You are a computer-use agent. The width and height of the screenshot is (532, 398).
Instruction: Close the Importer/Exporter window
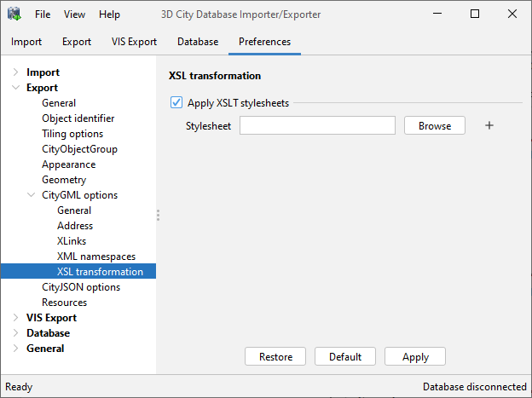click(x=512, y=14)
